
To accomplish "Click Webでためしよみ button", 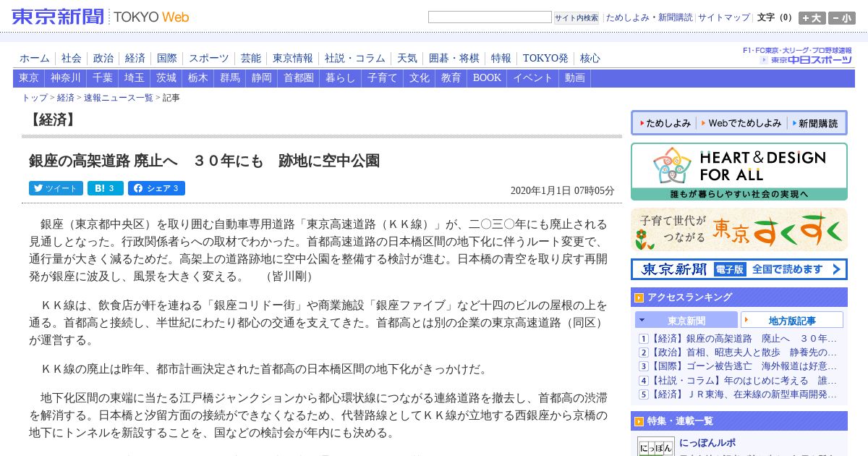I will 742,123.
